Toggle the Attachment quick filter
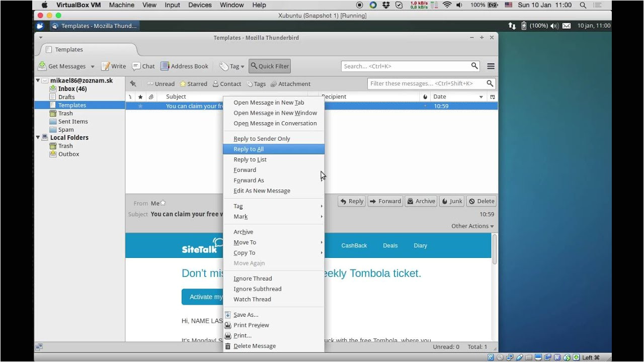Screen dimensions: 644x362 click(290, 84)
